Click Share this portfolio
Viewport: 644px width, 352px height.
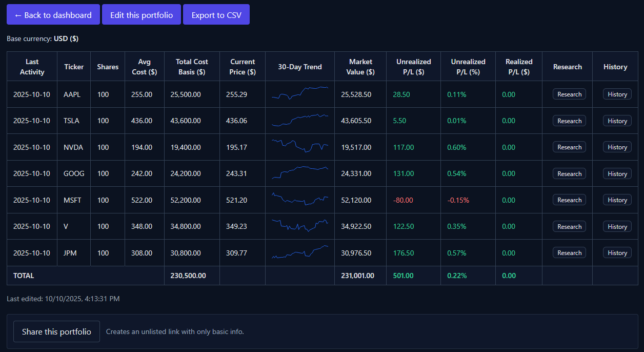[56, 331]
